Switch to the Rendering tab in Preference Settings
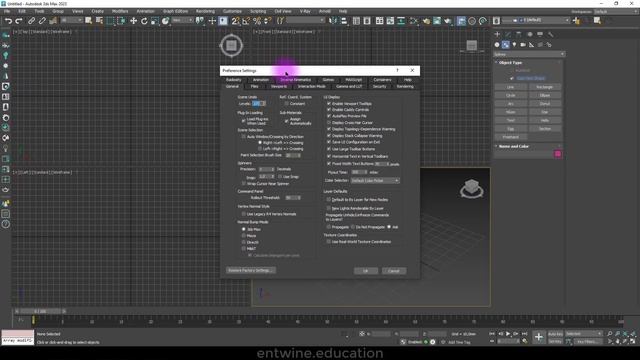 pos(405,87)
